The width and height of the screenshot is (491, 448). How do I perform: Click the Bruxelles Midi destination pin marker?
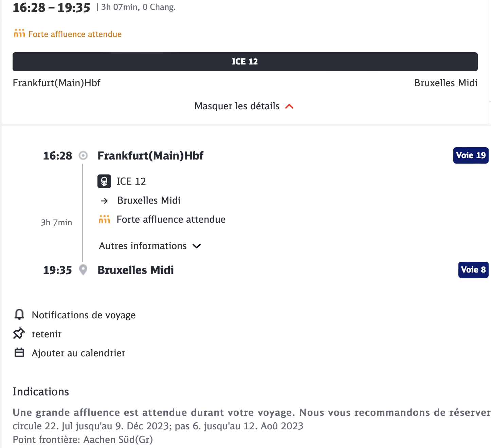(83, 270)
